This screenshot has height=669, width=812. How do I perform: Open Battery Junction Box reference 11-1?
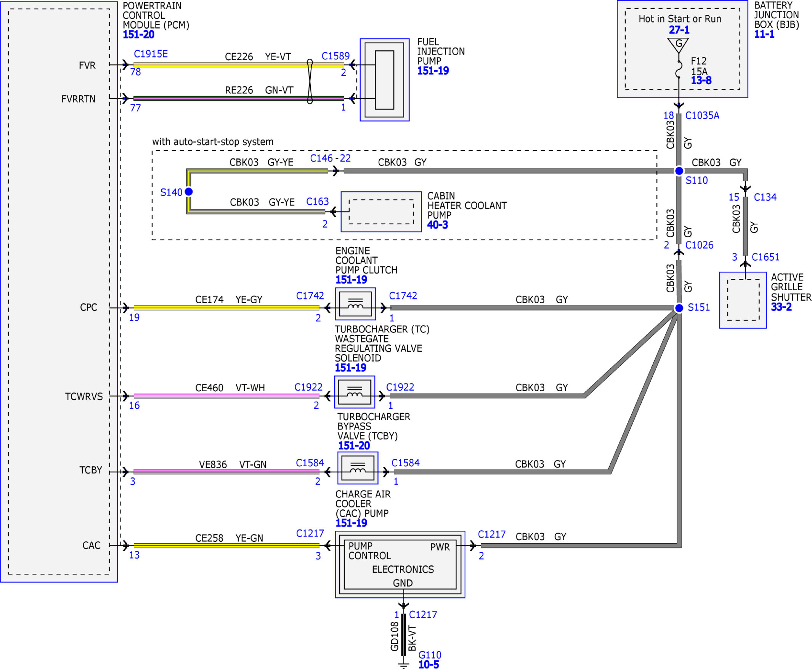tap(764, 34)
